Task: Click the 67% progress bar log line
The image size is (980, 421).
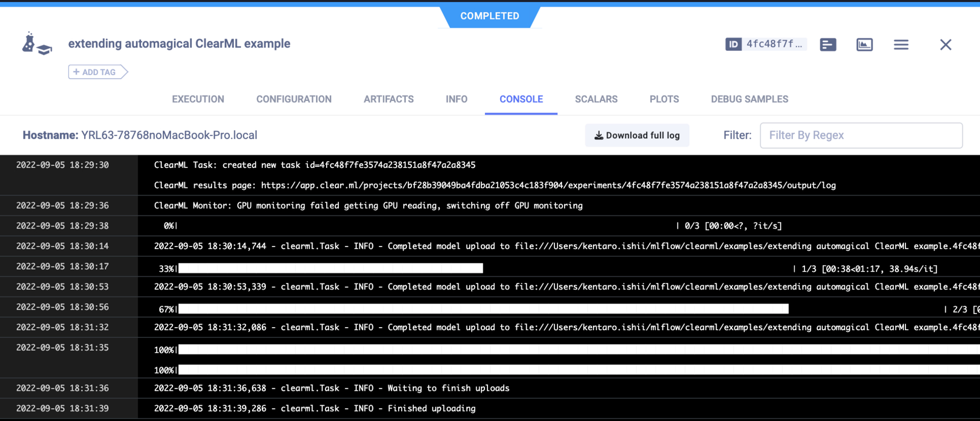Action: [x=569, y=309]
